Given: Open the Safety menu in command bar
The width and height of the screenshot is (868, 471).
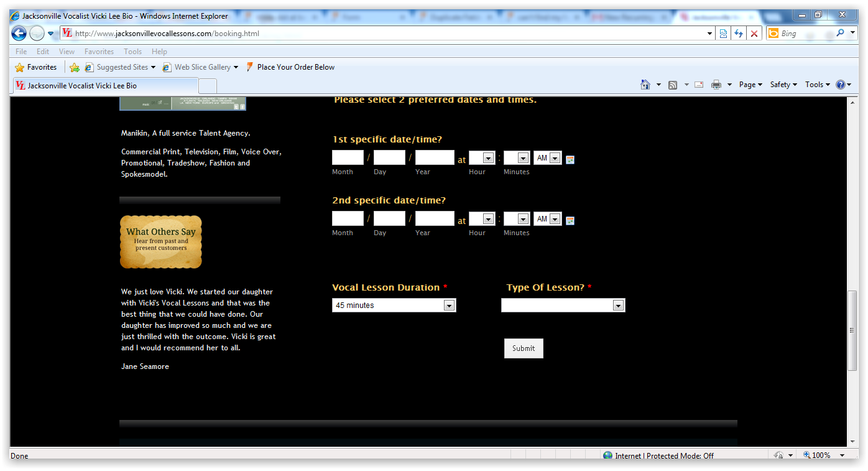Looking at the screenshot, I should coord(783,85).
